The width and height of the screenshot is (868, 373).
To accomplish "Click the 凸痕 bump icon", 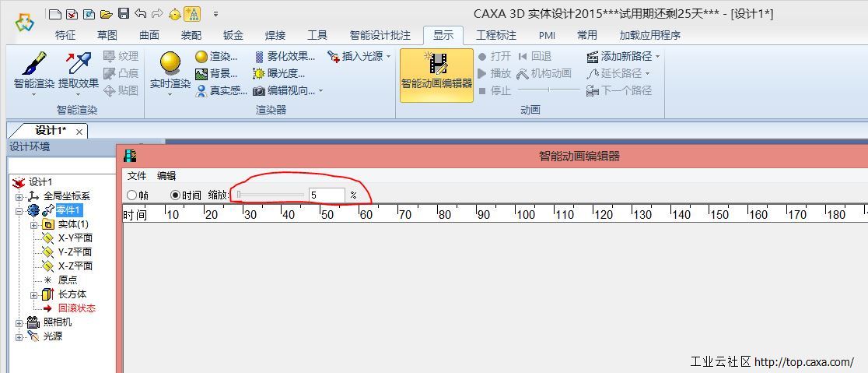I will click(x=109, y=73).
